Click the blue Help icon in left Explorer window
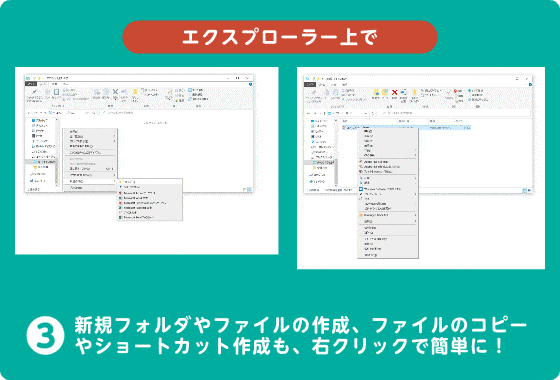The width and height of the screenshot is (560, 380). click(250, 84)
